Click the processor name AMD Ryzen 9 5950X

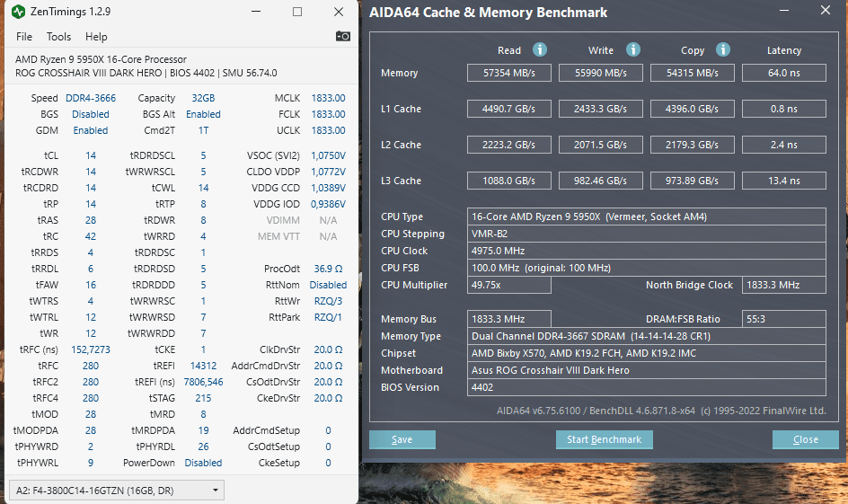(101, 59)
